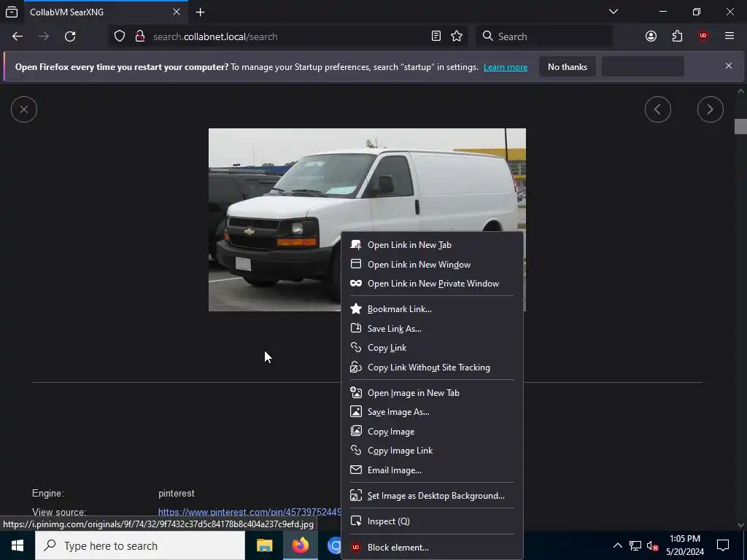
Task: Open File Explorer from the taskbar
Action: click(x=264, y=545)
